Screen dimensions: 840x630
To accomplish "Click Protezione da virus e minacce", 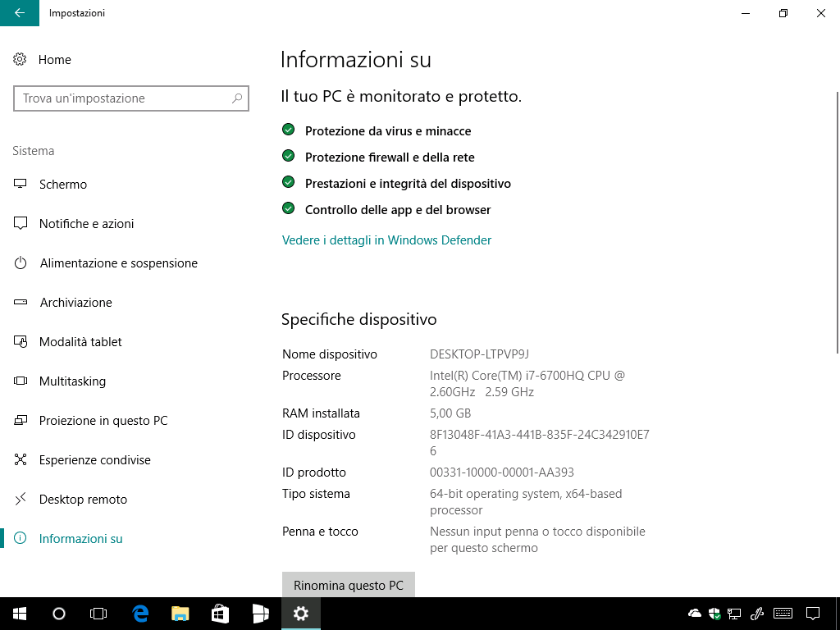I will (x=388, y=130).
